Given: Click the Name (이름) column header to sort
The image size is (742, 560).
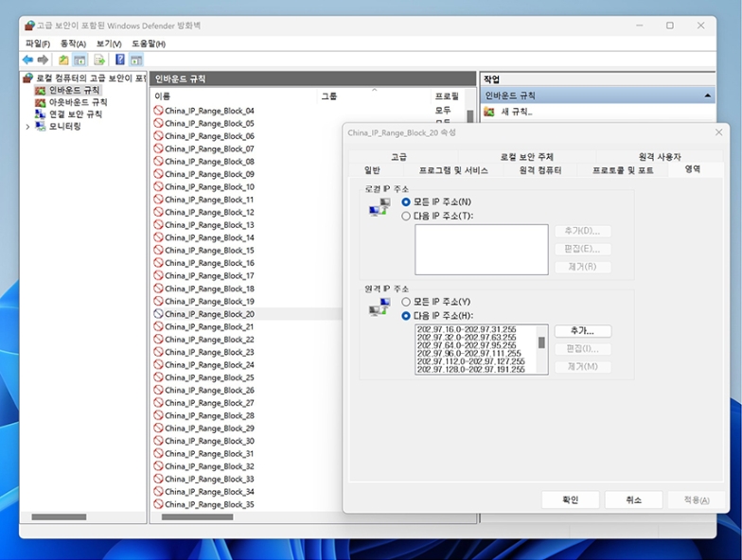Looking at the screenshot, I should click(163, 96).
